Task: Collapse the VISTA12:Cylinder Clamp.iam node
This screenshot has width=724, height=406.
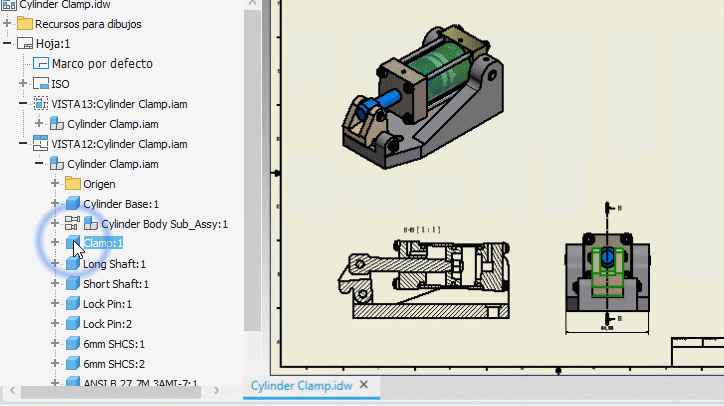Action: pos(23,144)
